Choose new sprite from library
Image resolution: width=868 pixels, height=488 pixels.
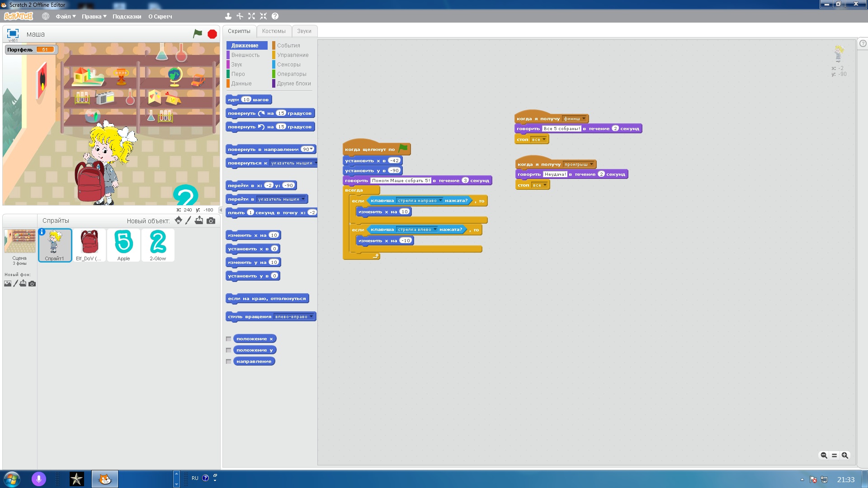tap(178, 220)
